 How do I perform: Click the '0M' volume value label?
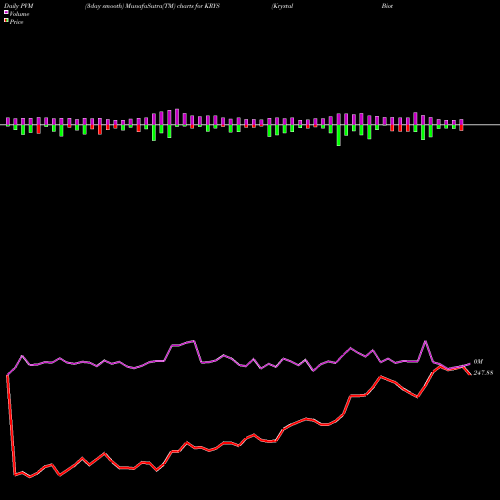pyautogui.click(x=478, y=362)
